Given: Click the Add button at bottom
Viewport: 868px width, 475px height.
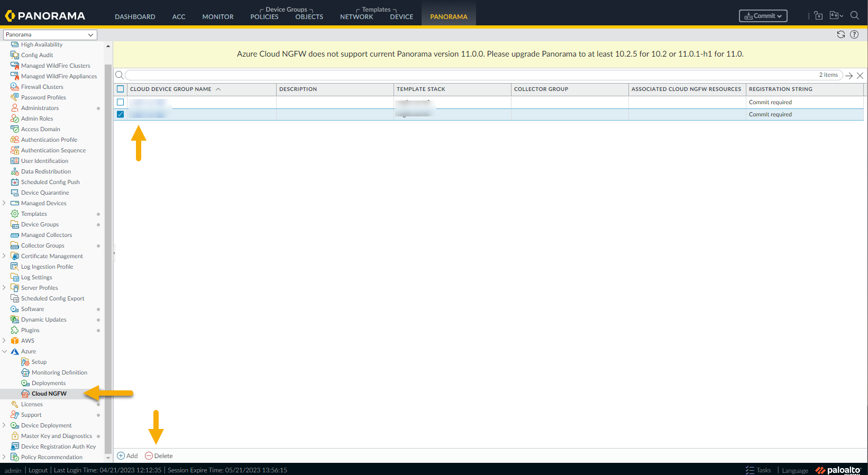Looking at the screenshot, I should (x=127, y=456).
